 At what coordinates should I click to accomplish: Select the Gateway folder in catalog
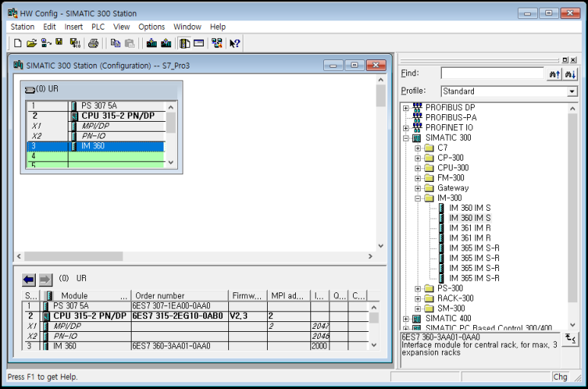click(x=453, y=188)
